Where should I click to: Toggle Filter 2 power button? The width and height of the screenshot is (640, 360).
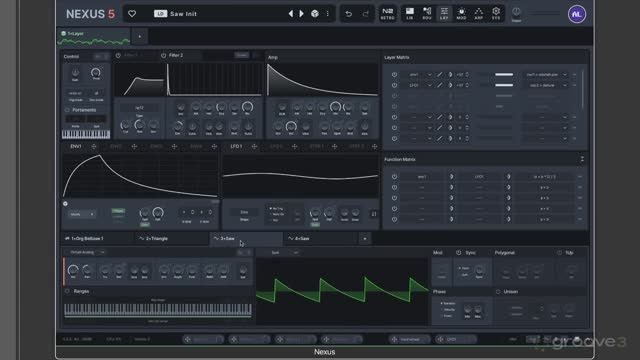[x=164, y=56]
